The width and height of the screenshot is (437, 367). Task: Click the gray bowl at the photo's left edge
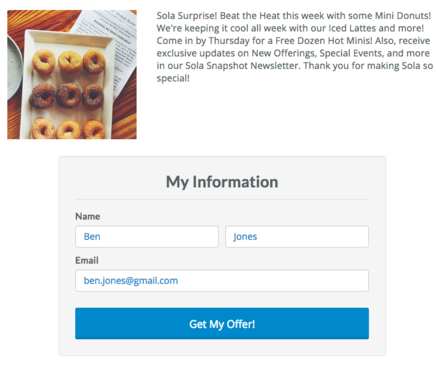[x=14, y=66]
